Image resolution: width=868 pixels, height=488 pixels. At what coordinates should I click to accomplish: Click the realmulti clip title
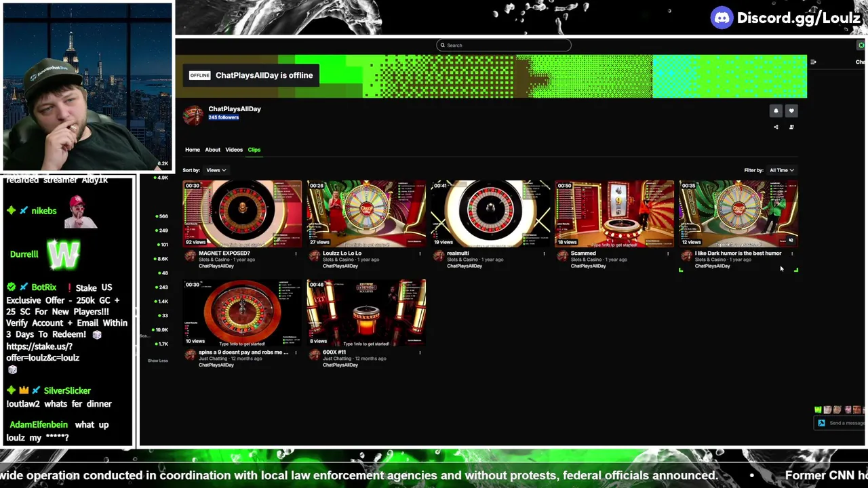coord(458,253)
